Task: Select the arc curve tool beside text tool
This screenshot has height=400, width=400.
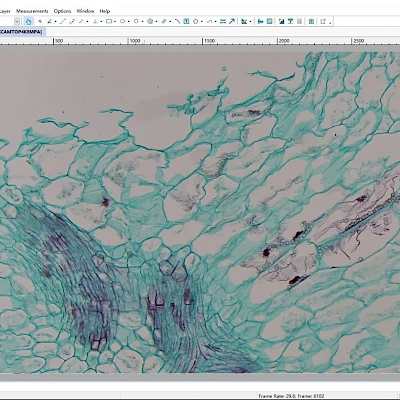Action: pos(177,21)
